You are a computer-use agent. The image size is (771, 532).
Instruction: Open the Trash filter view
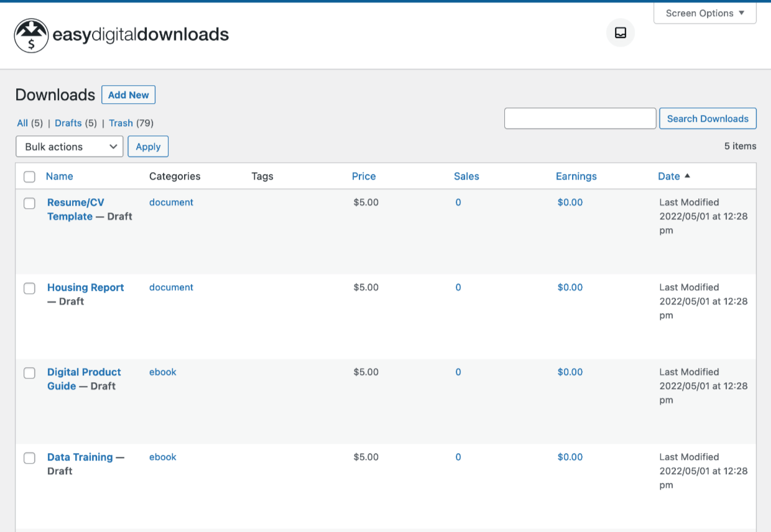point(121,122)
